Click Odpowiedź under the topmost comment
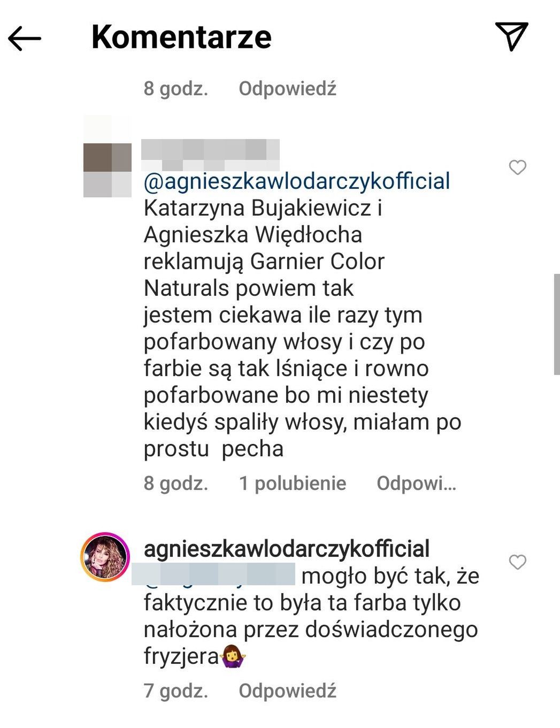 (287, 88)
